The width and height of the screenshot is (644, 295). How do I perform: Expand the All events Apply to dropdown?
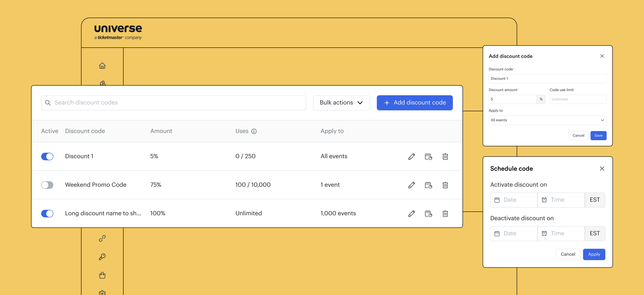click(547, 120)
